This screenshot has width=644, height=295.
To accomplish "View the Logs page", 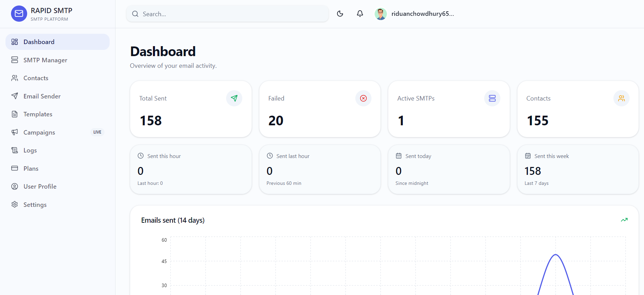I will click(58, 150).
